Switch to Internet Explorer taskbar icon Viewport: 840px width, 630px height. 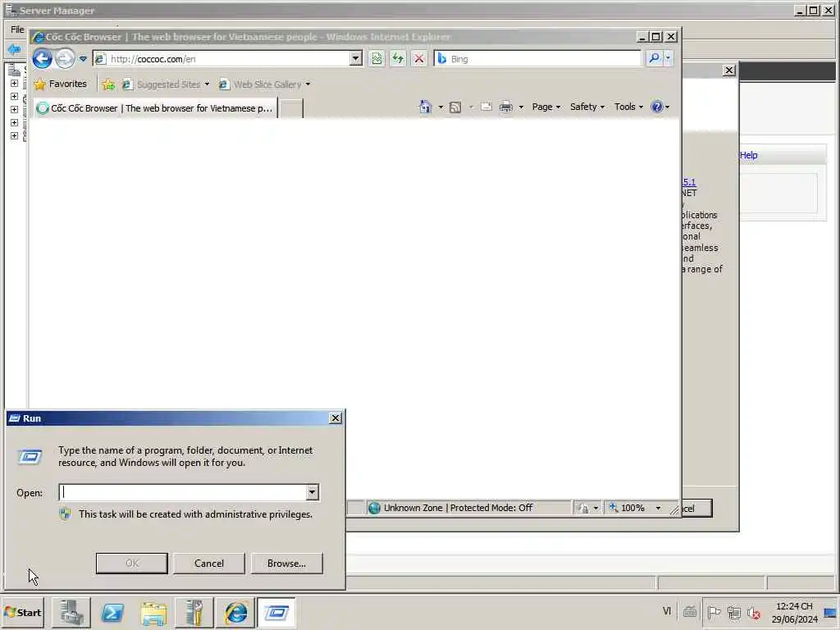[235, 612]
